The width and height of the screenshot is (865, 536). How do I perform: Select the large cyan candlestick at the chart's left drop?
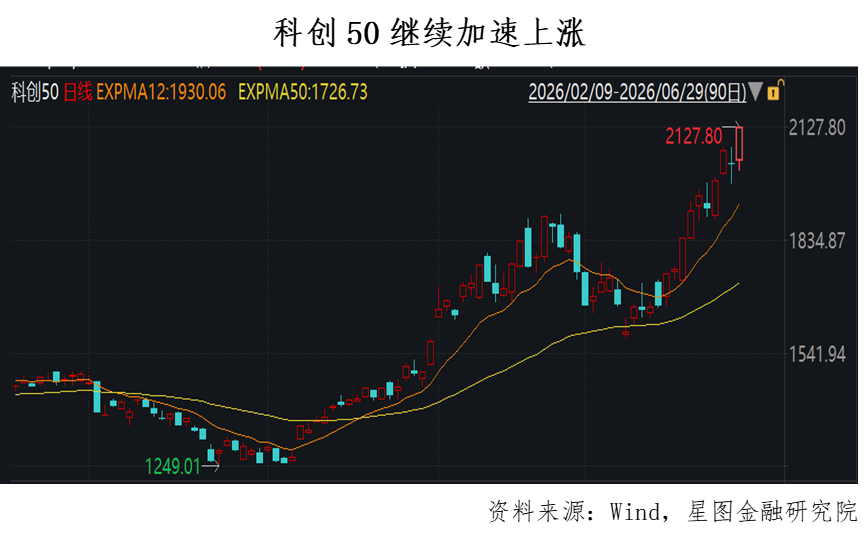click(x=97, y=396)
